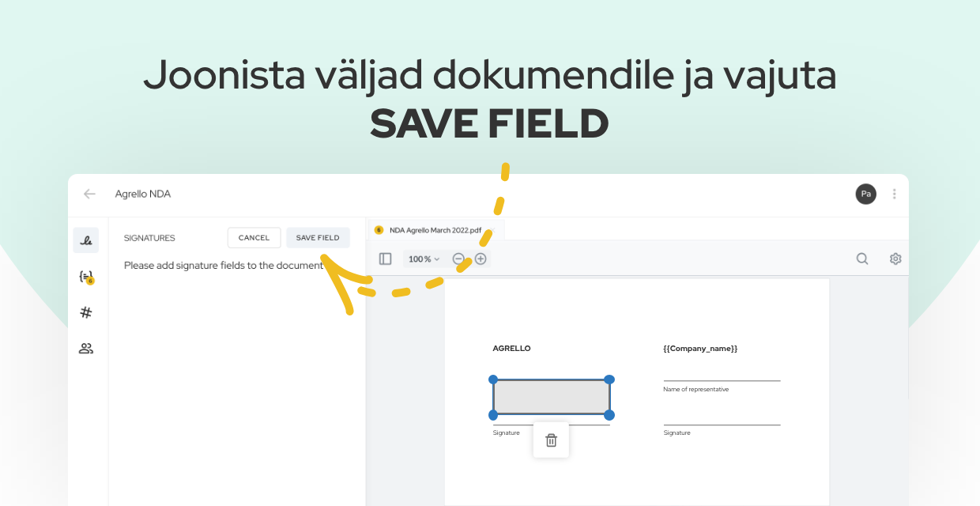Open the Signatures sidebar icon
This screenshot has height=506, width=980.
[x=86, y=240]
